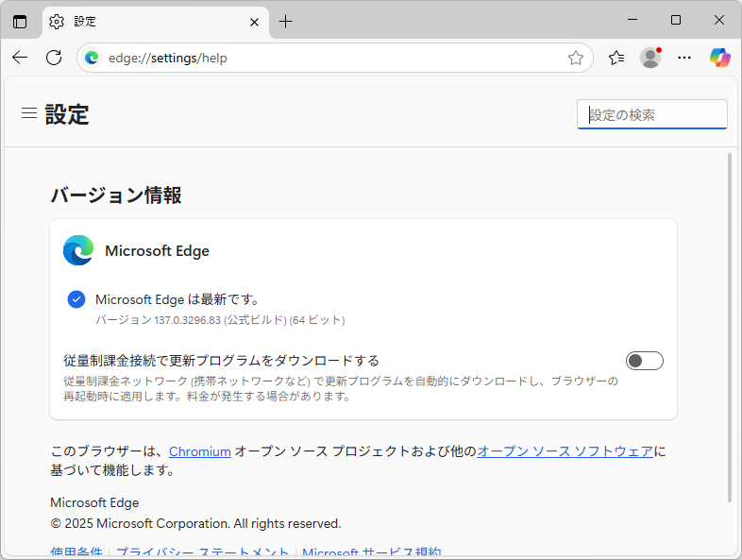Click the バージョン 137.0.3296.83 version text
This screenshot has height=560, width=742.
pyautogui.click(x=220, y=320)
